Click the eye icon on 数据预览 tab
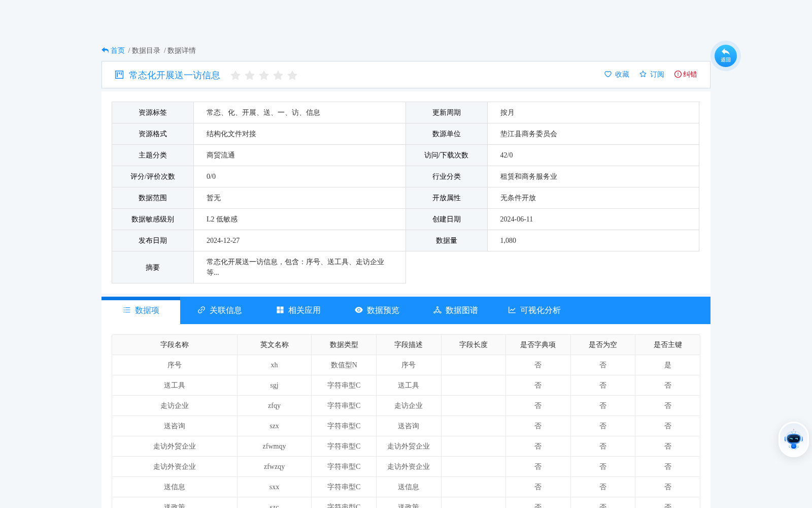The image size is (812, 508). click(359, 310)
